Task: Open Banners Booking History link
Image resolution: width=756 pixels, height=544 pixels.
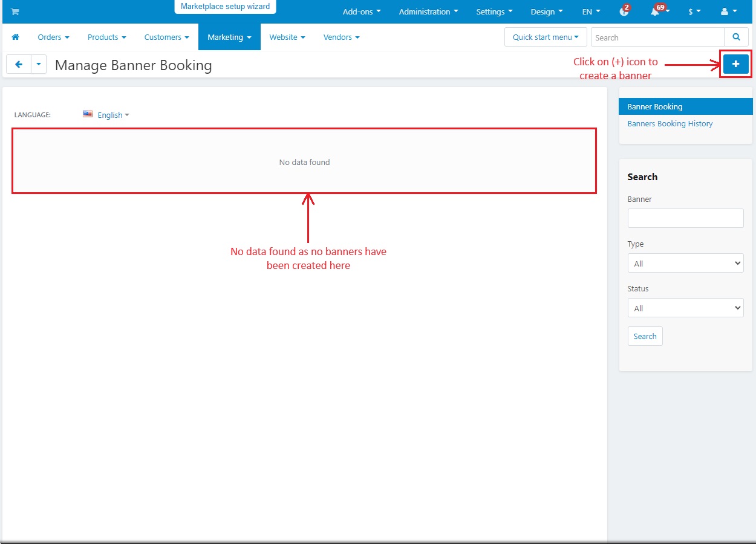Action: (670, 123)
